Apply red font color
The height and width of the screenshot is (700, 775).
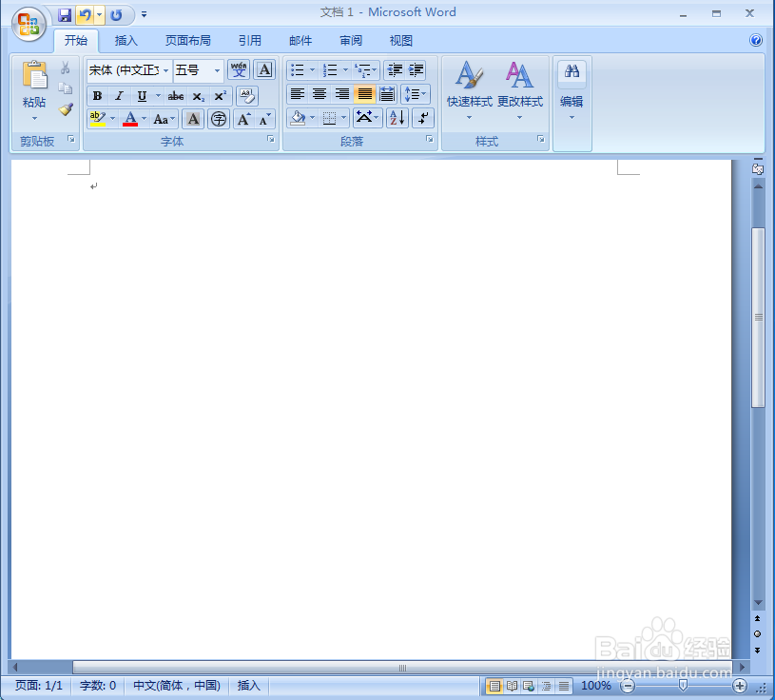(x=130, y=119)
